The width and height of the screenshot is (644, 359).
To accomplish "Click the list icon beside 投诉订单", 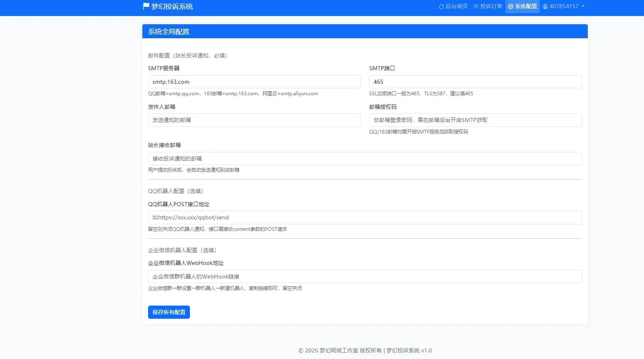I will (x=476, y=7).
